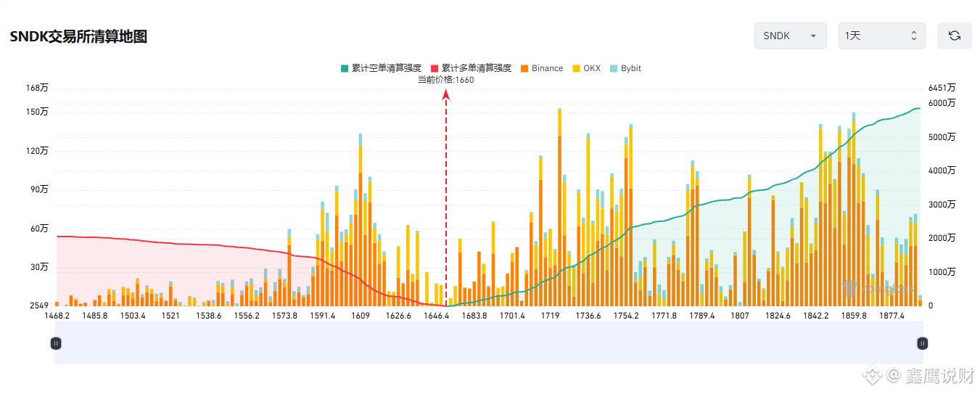The width and height of the screenshot is (980, 394).
Task: Click x-axis label 1521
Action: [170, 316]
